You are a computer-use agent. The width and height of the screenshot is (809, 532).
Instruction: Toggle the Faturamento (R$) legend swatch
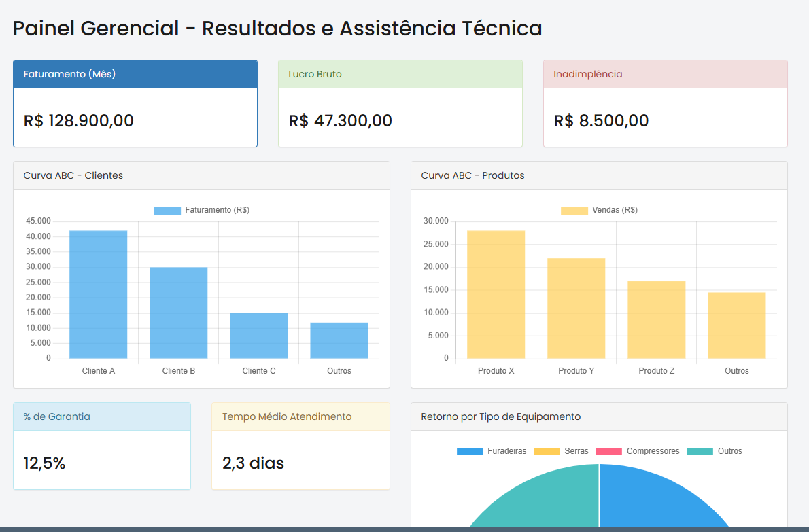coord(167,211)
